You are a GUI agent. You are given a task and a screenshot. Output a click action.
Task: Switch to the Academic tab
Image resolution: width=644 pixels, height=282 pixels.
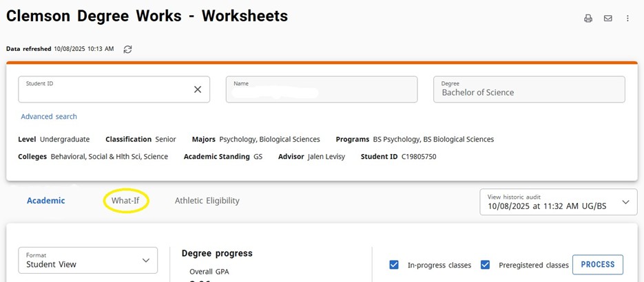46,201
